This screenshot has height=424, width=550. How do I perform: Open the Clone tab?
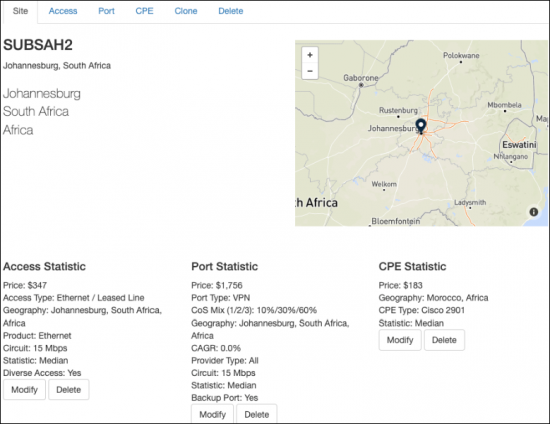[186, 11]
